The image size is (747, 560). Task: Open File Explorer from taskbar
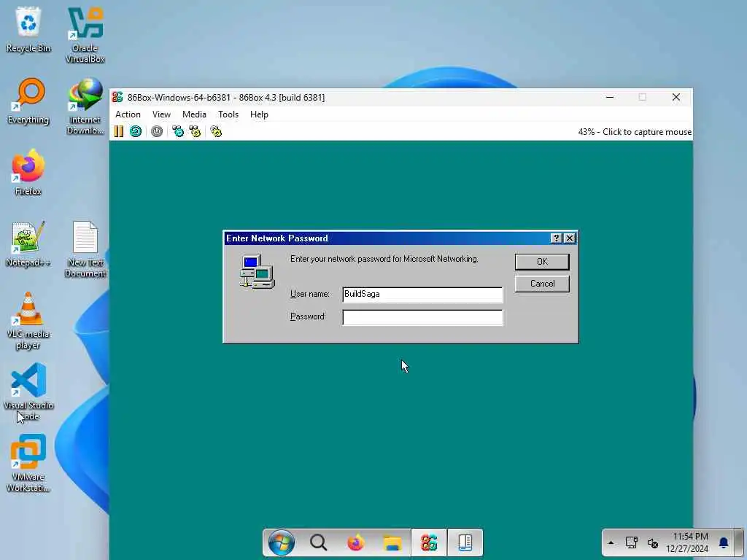392,542
